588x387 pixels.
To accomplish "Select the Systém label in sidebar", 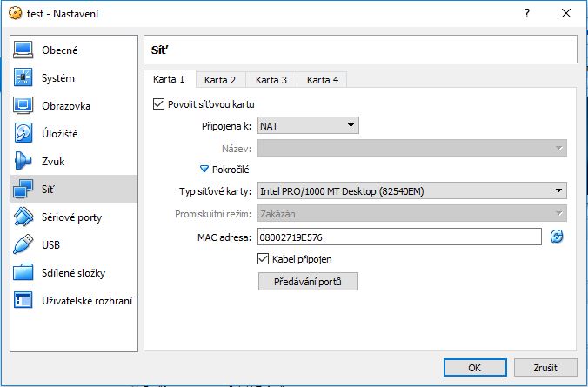I will 58,78.
